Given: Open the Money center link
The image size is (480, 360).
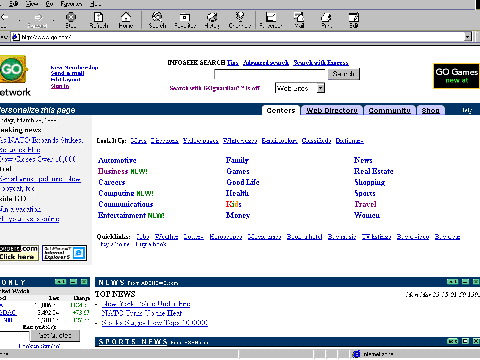Looking at the screenshot, I should [238, 215].
